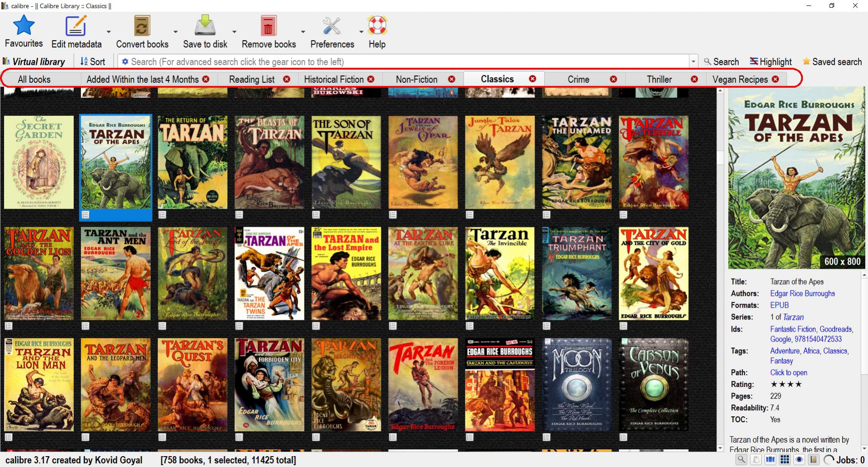Switch to the Non-Fiction tab
The height and width of the screenshot is (467, 868).
417,79
